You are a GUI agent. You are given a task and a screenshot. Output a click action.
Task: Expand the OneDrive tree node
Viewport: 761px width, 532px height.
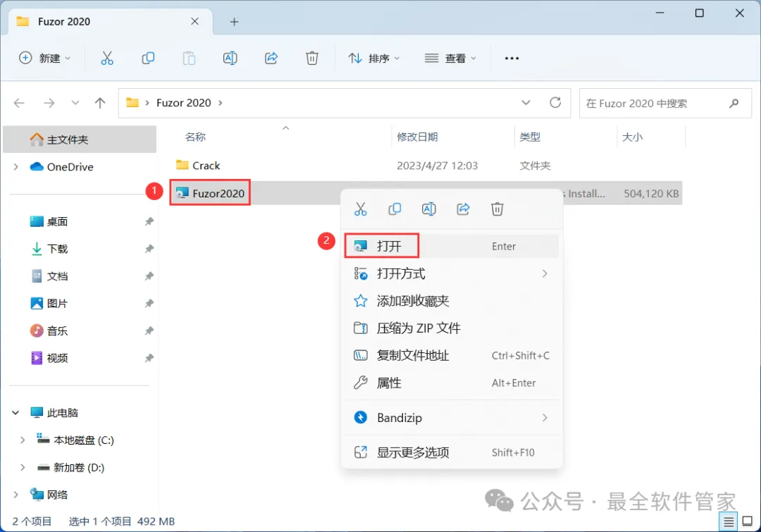tap(16, 167)
